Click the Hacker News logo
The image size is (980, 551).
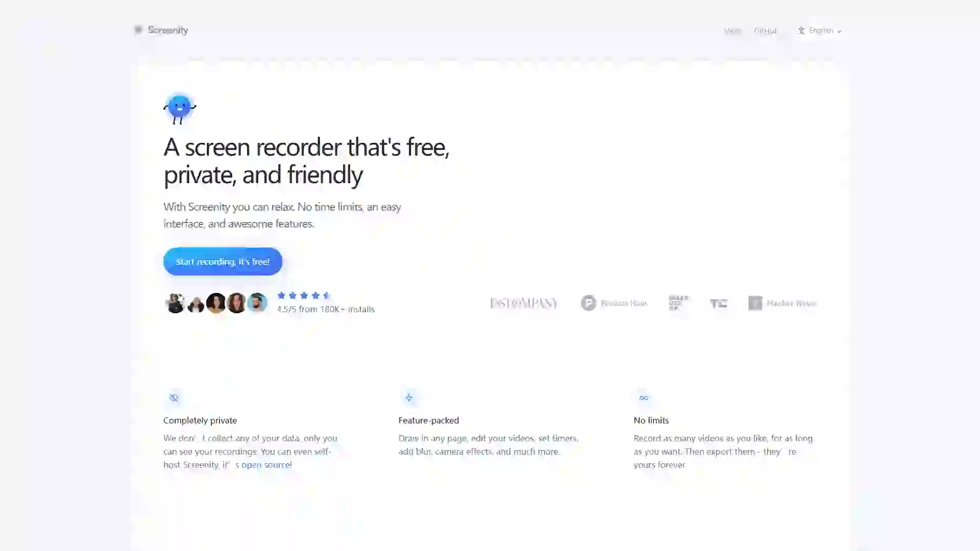(782, 303)
